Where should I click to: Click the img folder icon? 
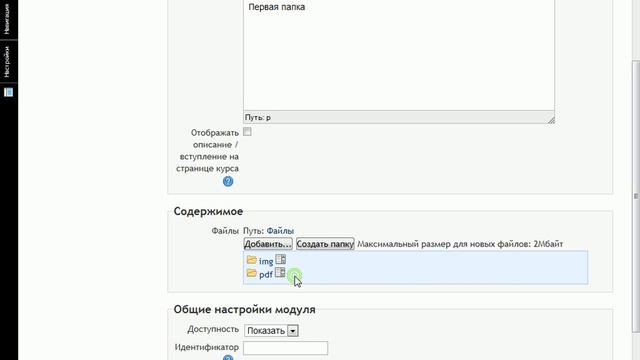(251, 260)
